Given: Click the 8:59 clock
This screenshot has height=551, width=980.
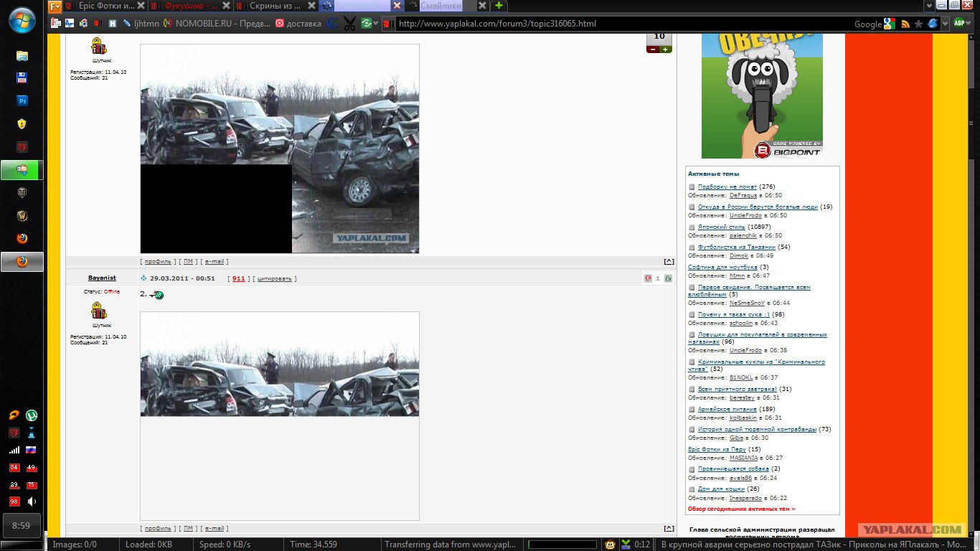Looking at the screenshot, I should click(22, 526).
